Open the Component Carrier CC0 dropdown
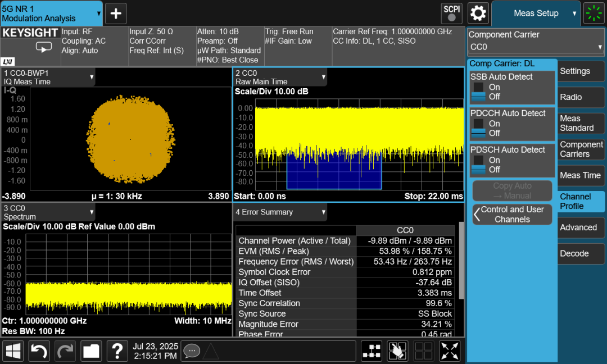The height and width of the screenshot is (364, 607). 536,47
